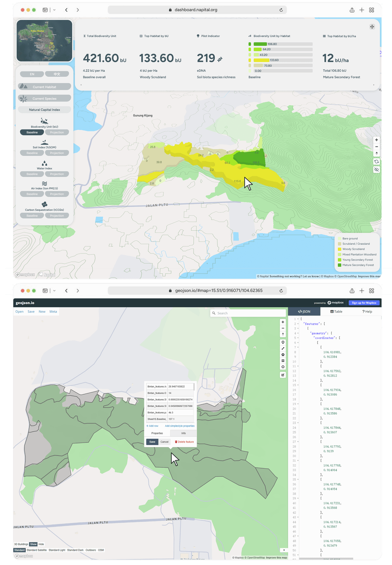
Task: Open the sidebar dropdown chevron in top browser
Action: tap(54, 10)
